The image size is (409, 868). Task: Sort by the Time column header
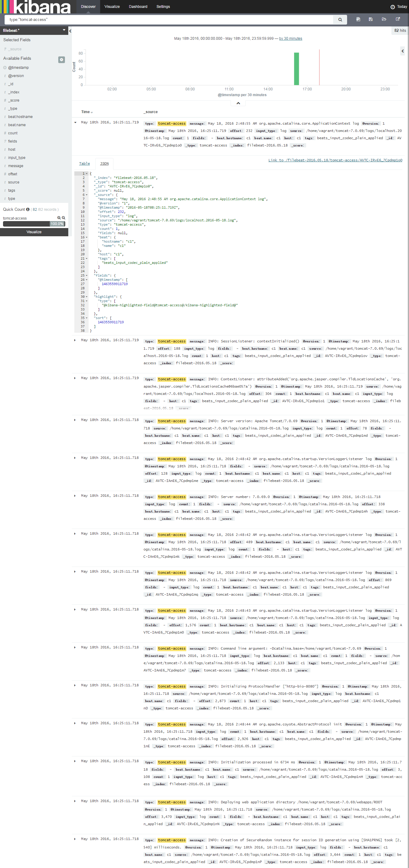[x=85, y=112]
